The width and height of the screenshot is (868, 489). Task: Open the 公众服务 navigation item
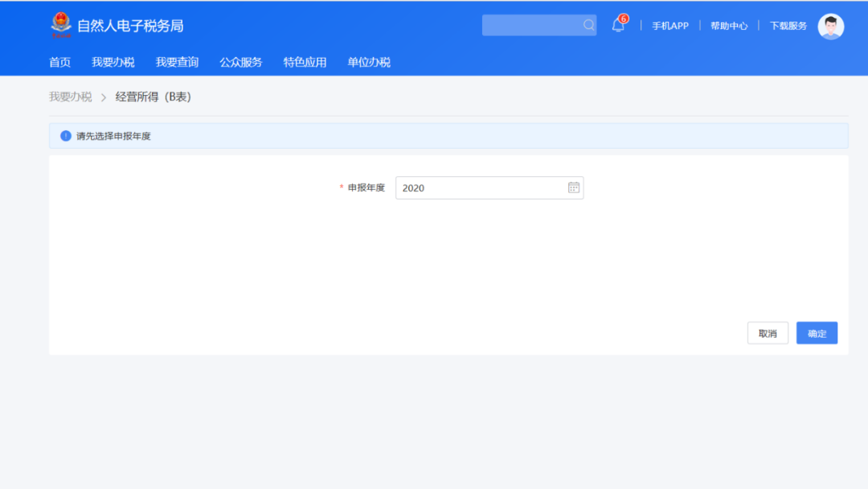[x=242, y=62]
